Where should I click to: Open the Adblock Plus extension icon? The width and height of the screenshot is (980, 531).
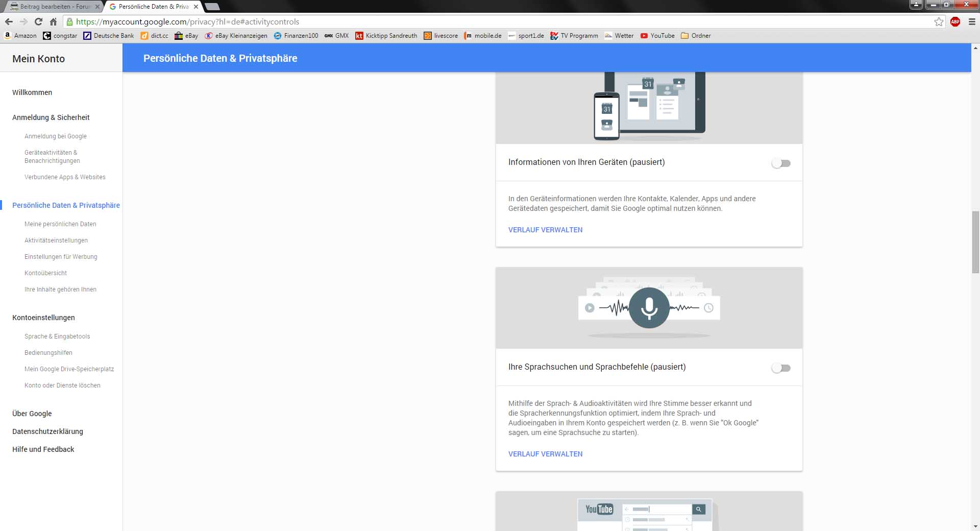point(955,21)
